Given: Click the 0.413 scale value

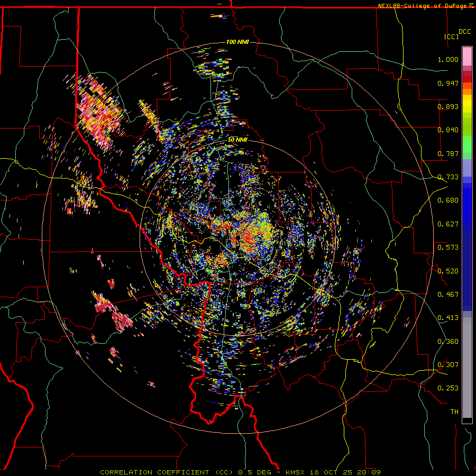Looking at the screenshot, I should coord(448,318).
